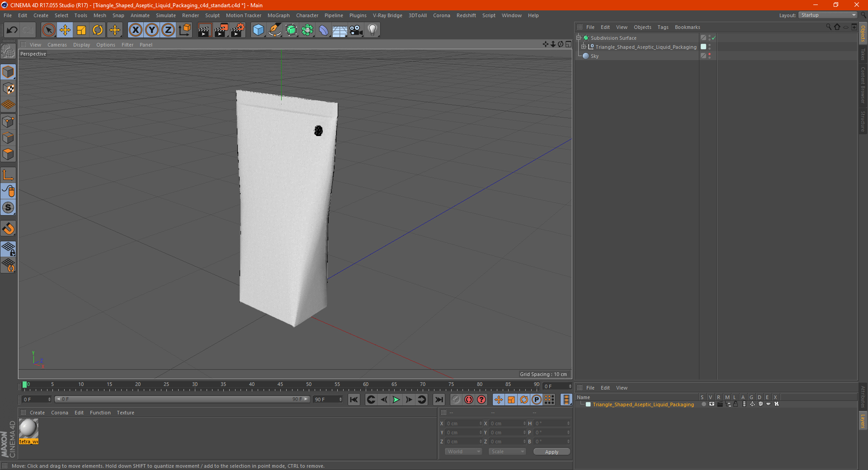Image resolution: width=868 pixels, height=470 pixels.
Task: Toggle Z axis lock
Action: coord(168,30)
